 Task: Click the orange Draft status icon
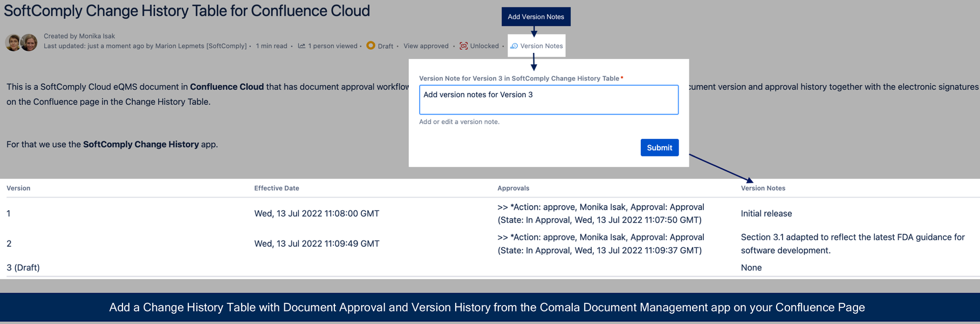point(371,45)
